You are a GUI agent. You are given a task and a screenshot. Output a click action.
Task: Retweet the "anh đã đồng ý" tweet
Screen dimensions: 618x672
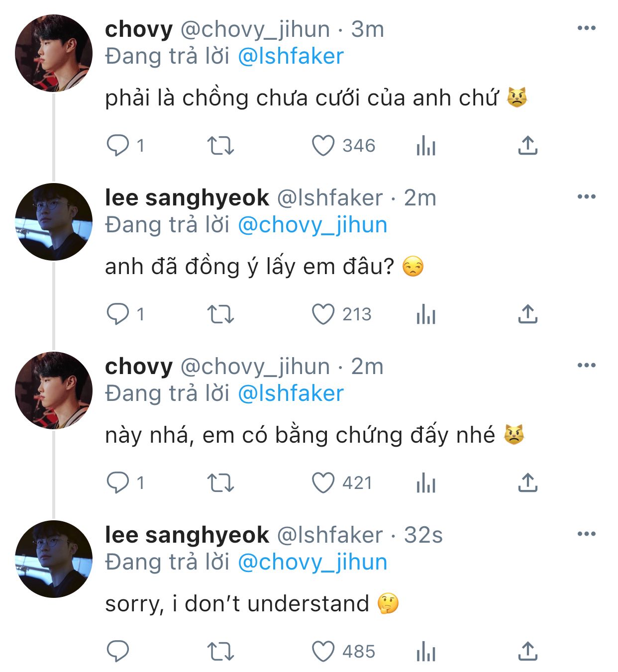pyautogui.click(x=220, y=315)
